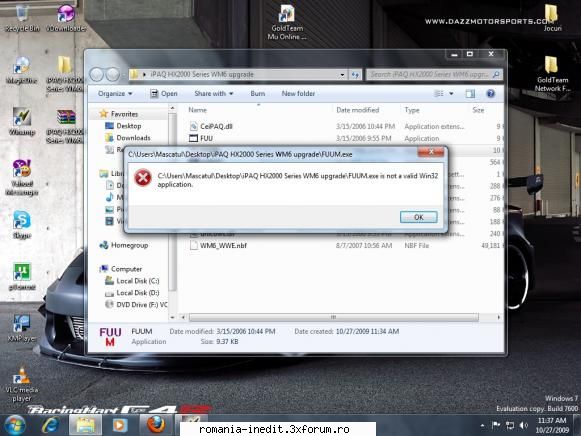Click the iPAQ HX2000 Series WM6 upgrade address bar

(237, 74)
